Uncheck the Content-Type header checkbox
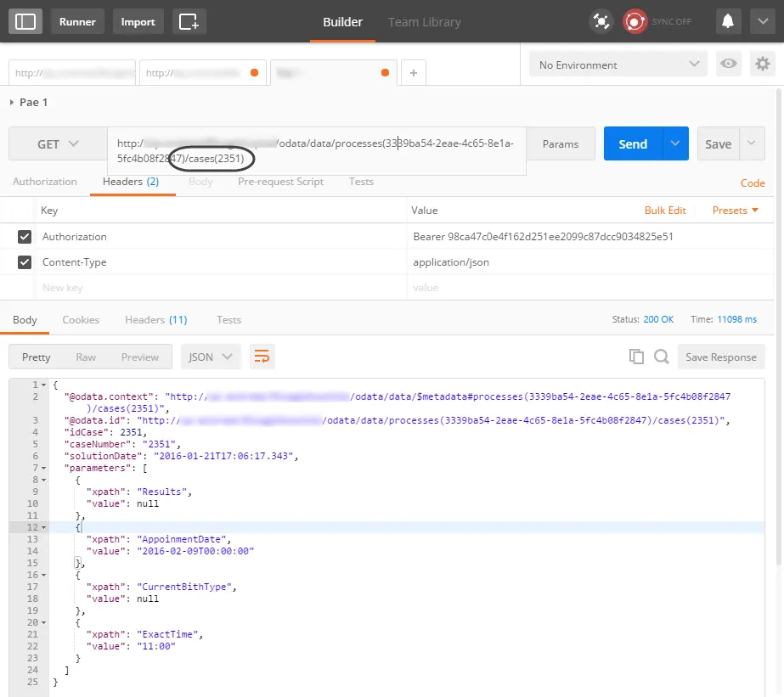 click(25, 261)
